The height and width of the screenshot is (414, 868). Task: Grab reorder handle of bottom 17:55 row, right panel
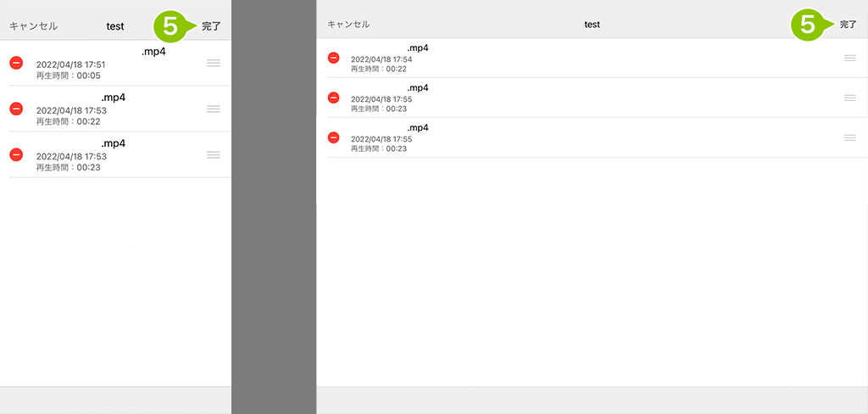point(849,137)
